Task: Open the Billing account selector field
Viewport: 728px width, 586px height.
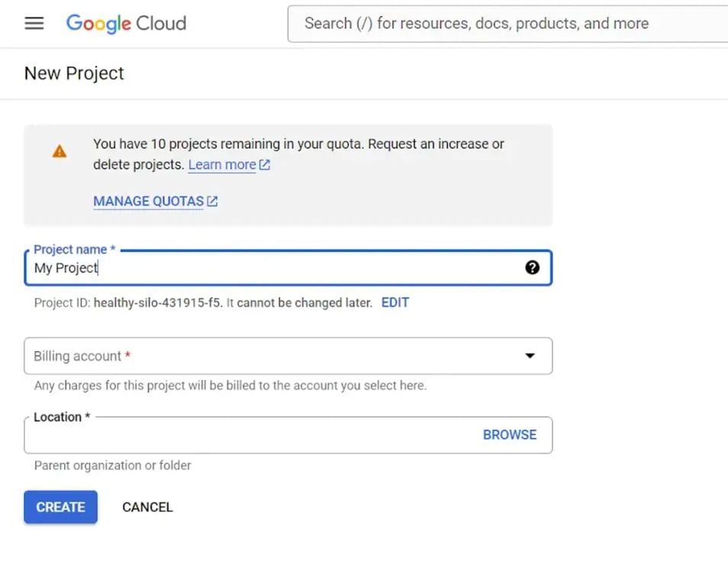Action: (288, 356)
